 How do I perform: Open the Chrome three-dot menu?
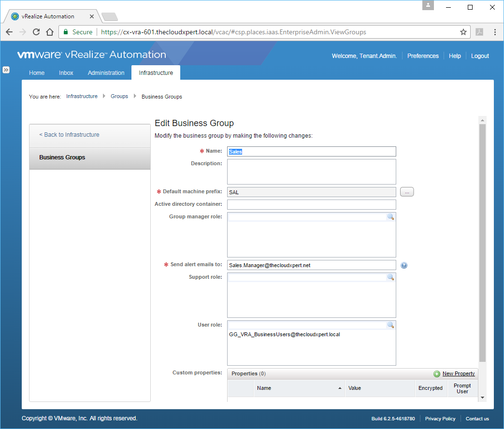tap(495, 32)
